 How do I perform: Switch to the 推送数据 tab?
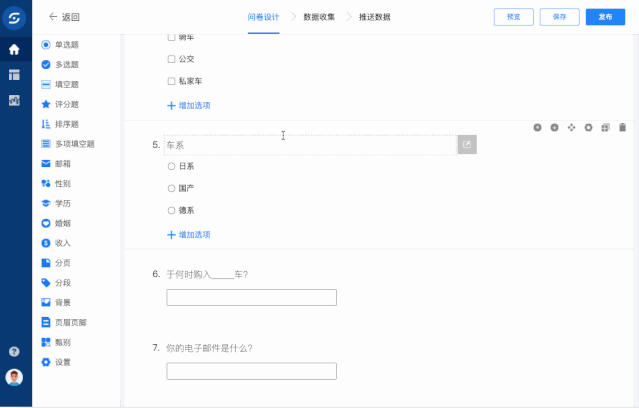click(375, 17)
